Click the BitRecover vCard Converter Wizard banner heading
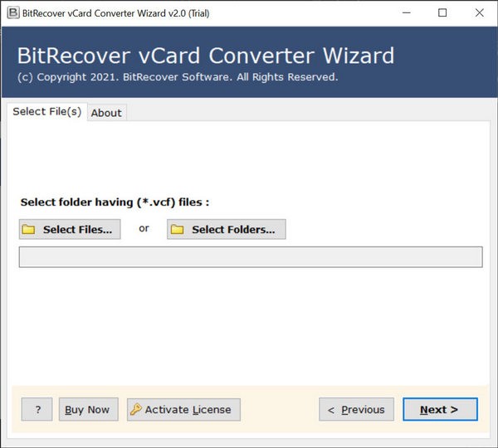This screenshot has height=448, width=498. (206, 56)
